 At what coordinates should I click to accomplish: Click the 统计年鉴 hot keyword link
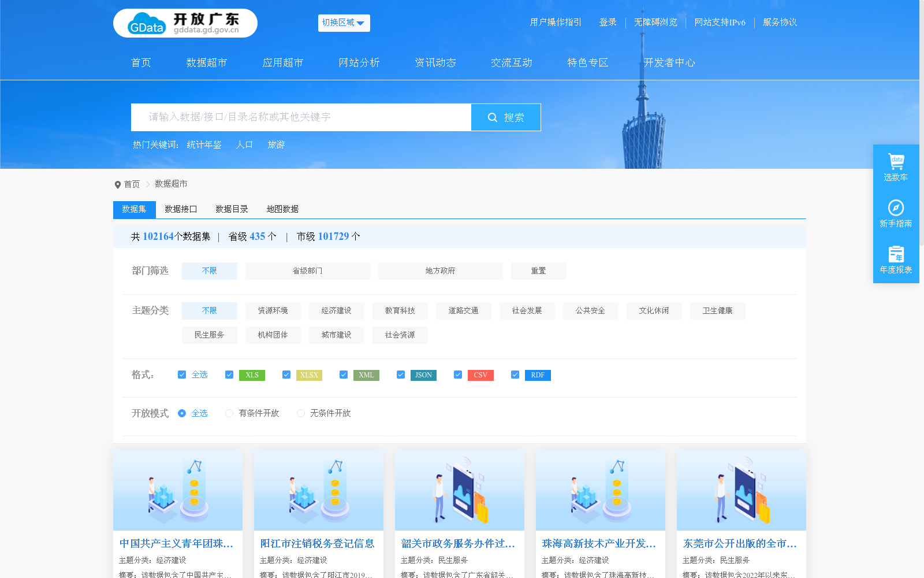click(x=203, y=145)
